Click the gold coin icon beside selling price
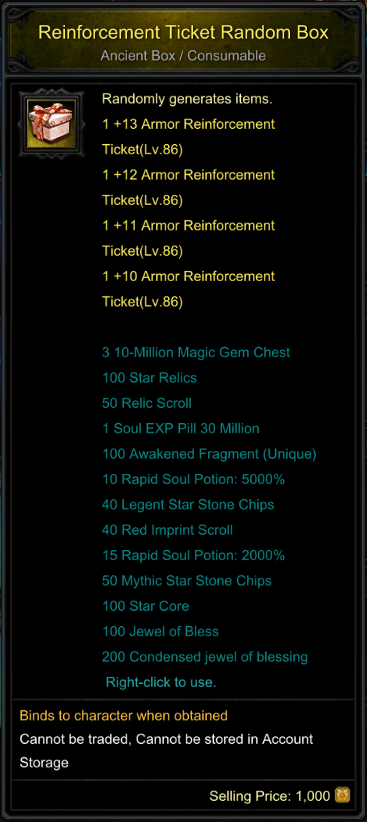The height and width of the screenshot is (822, 367). 342,796
